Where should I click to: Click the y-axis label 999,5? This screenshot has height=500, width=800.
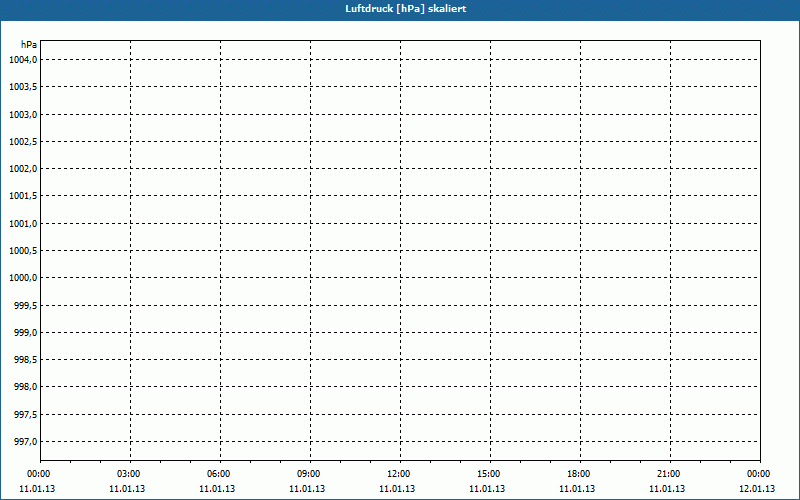[x=26, y=305]
